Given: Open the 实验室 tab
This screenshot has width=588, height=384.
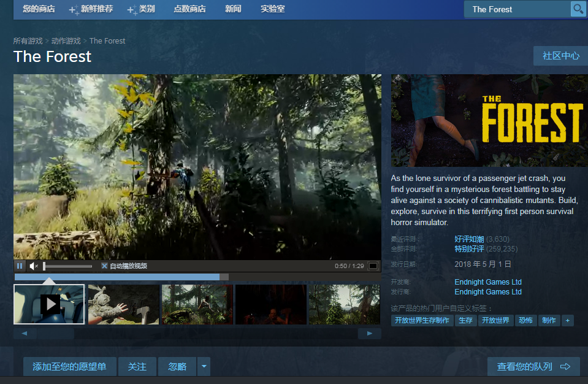Looking at the screenshot, I should [x=273, y=9].
